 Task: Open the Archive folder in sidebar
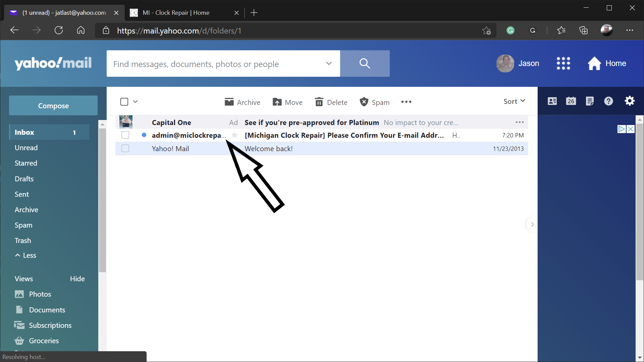pyautogui.click(x=26, y=210)
